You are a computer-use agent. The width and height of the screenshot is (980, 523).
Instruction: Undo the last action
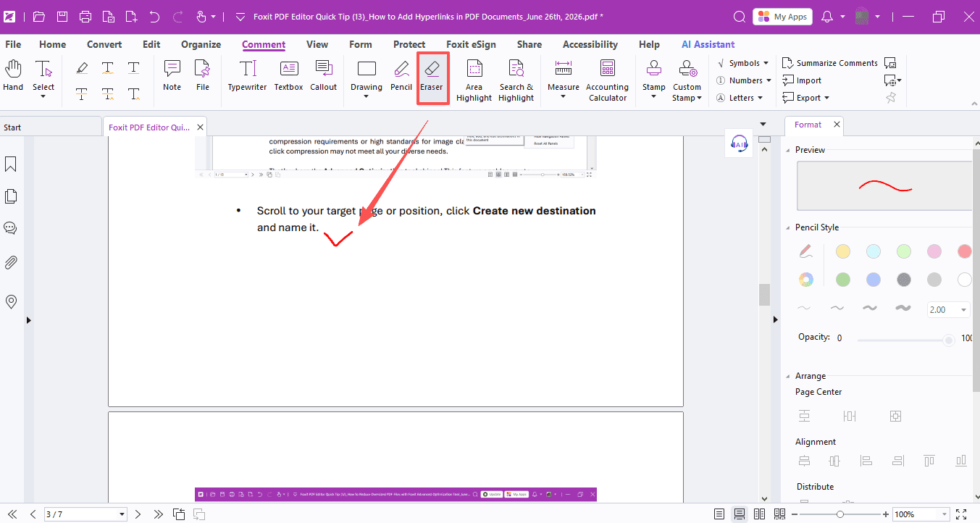(154, 17)
